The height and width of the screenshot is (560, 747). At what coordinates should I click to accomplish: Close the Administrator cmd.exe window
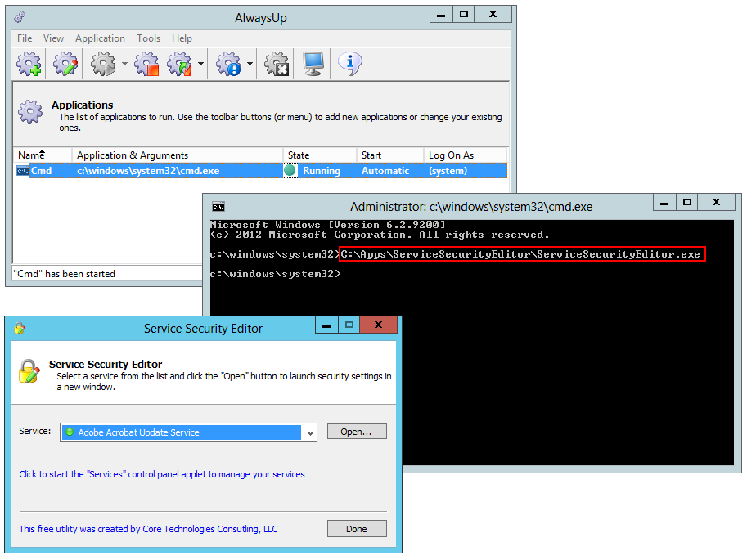pyautogui.click(x=716, y=203)
